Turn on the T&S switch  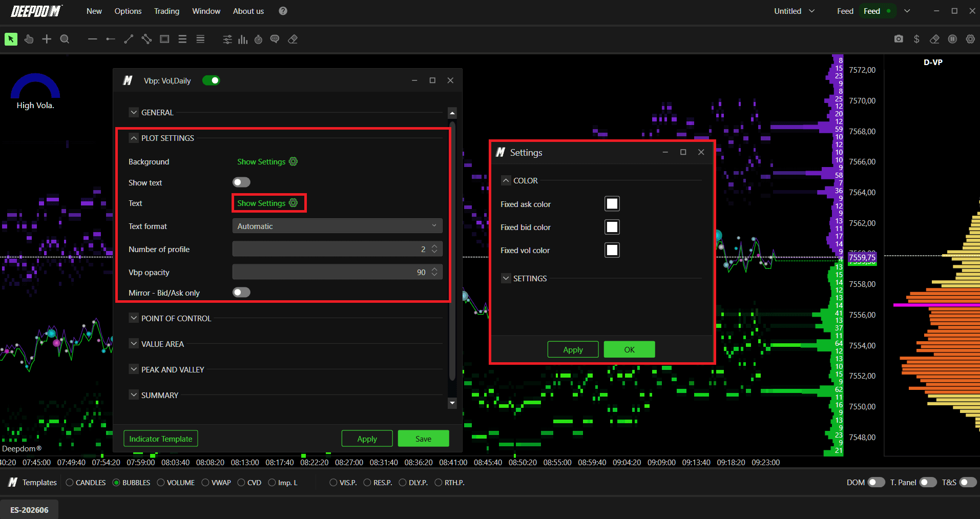pyautogui.click(x=968, y=482)
